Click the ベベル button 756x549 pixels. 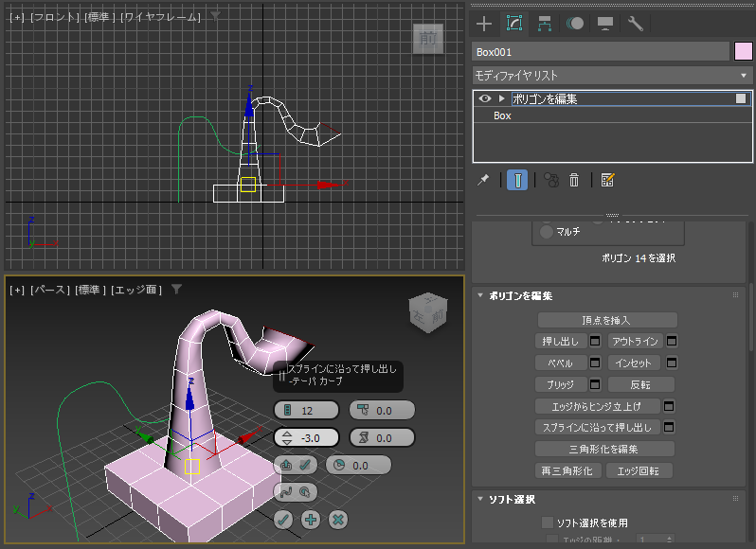(561, 363)
